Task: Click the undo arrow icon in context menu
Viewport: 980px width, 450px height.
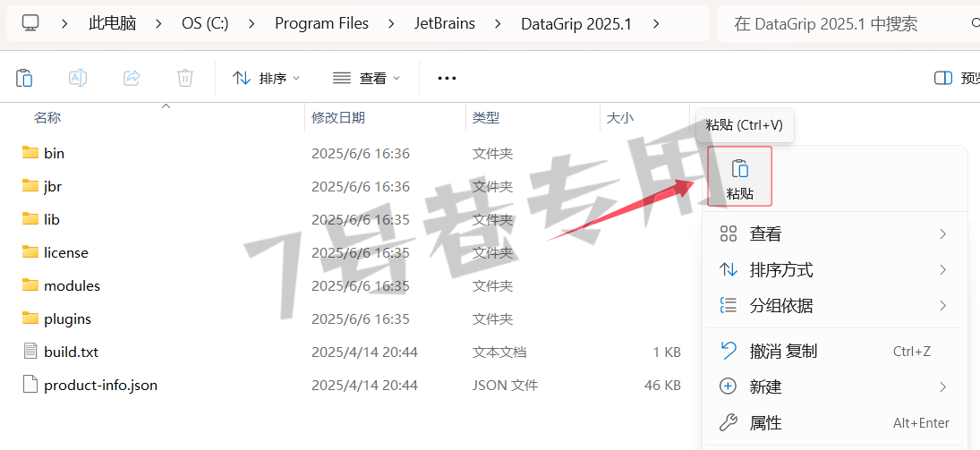Action: (729, 351)
